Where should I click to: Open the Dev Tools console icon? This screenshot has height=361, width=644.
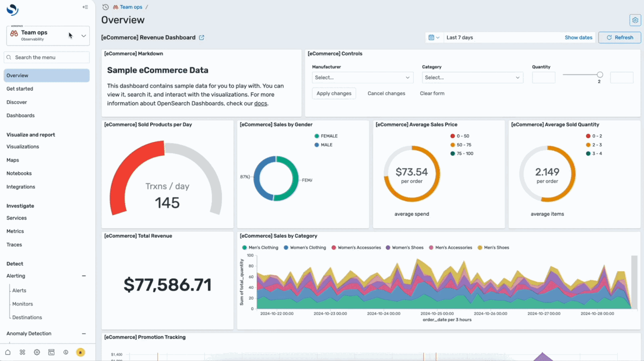(x=51, y=352)
